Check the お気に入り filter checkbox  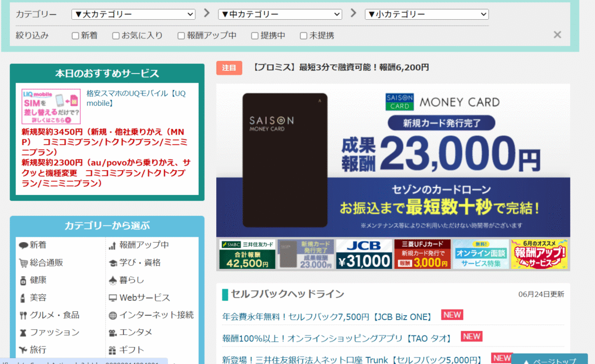click(x=116, y=35)
